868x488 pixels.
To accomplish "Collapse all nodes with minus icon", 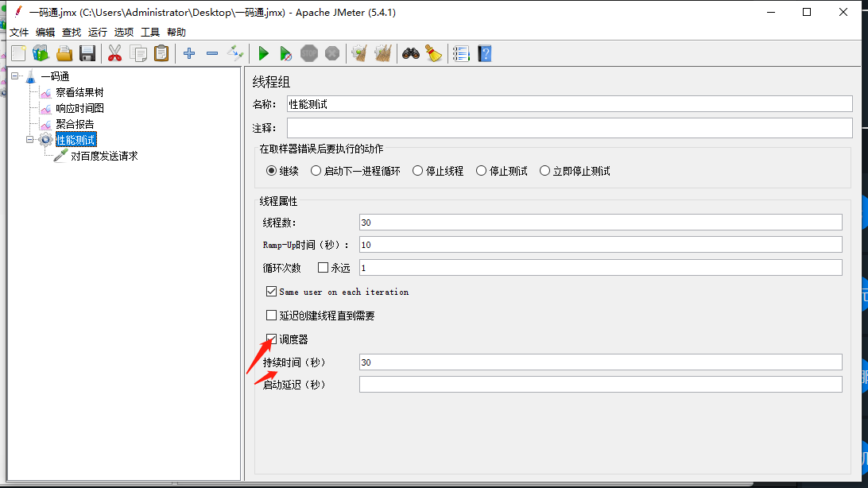I will click(x=212, y=54).
